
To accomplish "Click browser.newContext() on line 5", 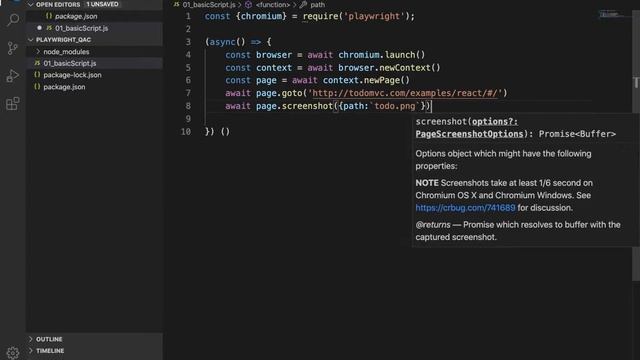I will (x=389, y=68).
